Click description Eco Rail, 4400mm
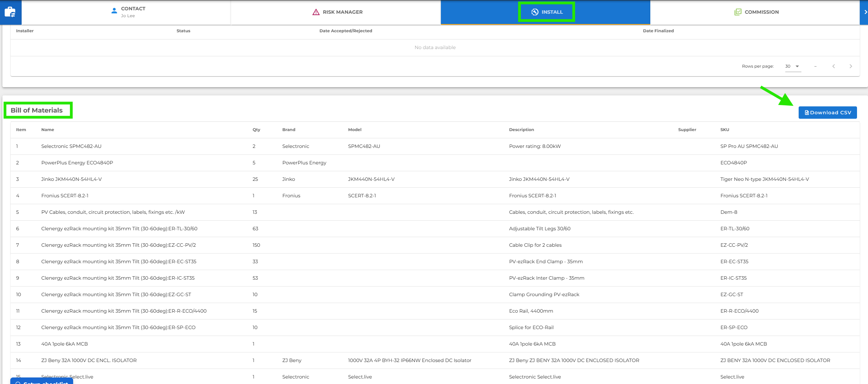Viewport: 868px width, 384px height. coord(531,311)
